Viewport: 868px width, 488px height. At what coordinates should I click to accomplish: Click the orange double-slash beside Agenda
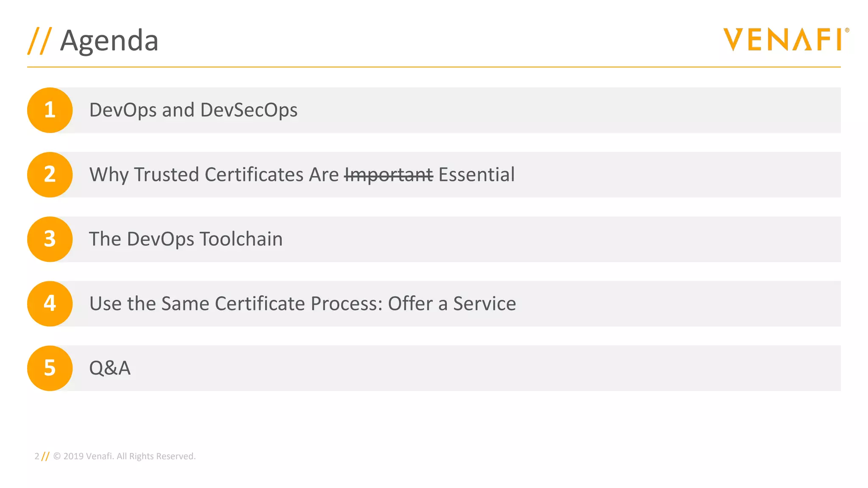[x=40, y=41]
